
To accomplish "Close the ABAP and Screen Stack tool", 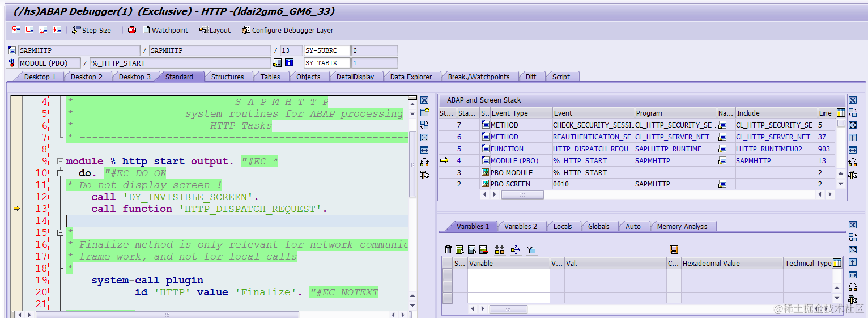I will pos(853,100).
